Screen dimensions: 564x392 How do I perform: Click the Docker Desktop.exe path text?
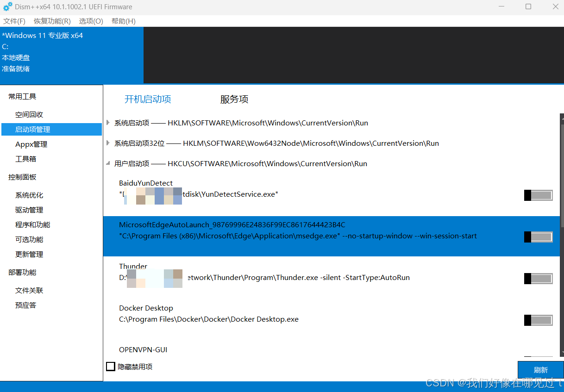(x=209, y=319)
